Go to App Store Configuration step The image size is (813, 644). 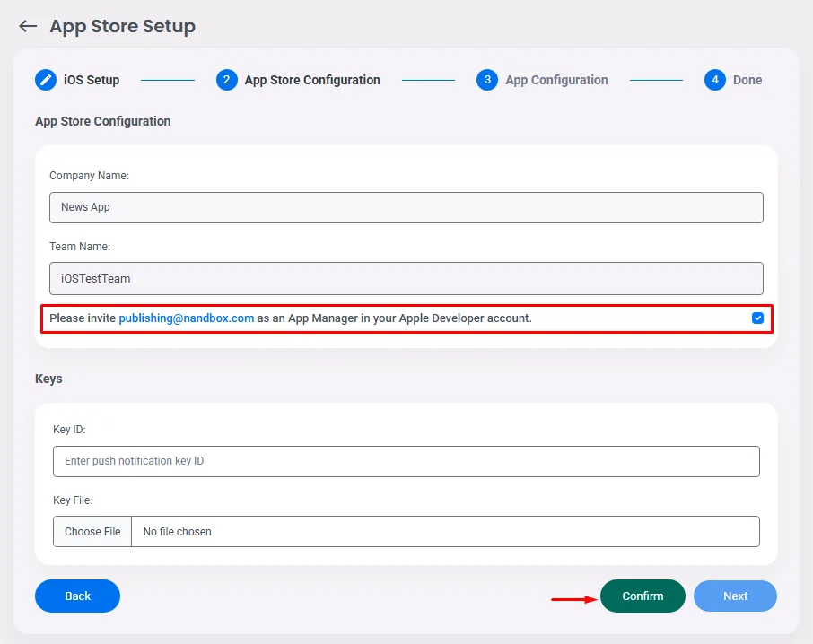[312, 80]
